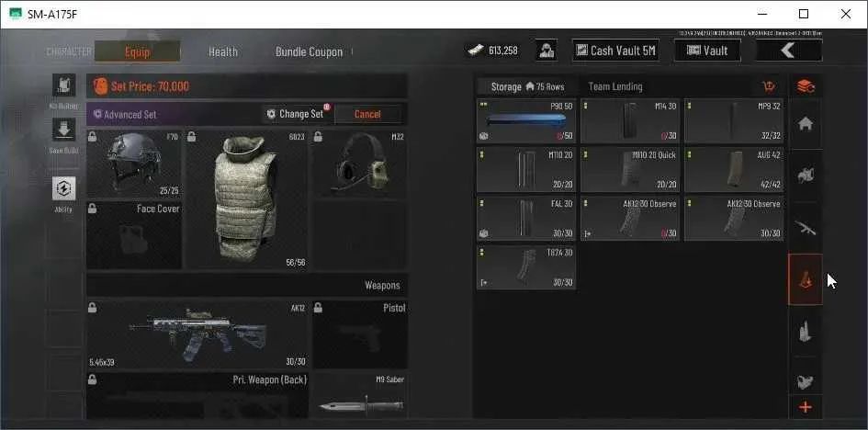
Task: Expand the Advanced Set option
Action: [125, 115]
